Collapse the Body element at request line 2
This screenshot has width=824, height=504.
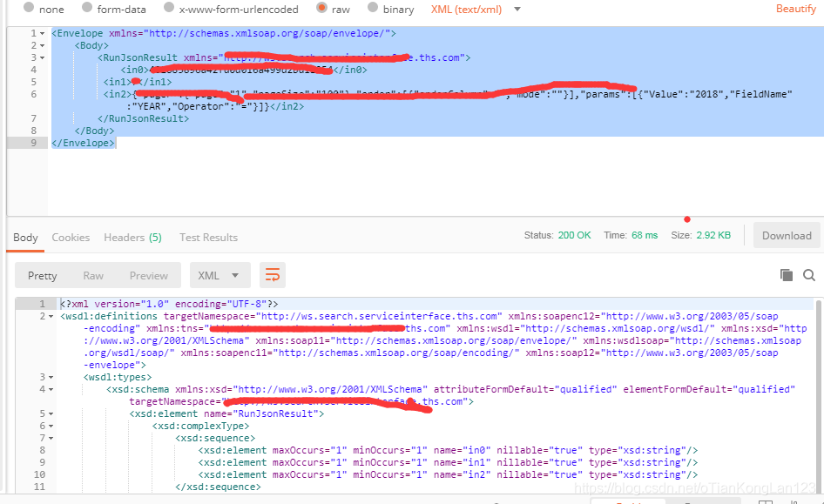[42, 45]
